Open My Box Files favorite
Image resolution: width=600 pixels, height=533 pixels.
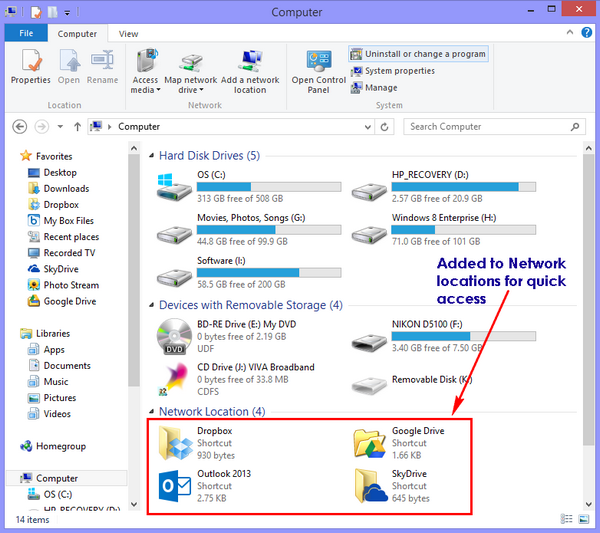point(61,221)
